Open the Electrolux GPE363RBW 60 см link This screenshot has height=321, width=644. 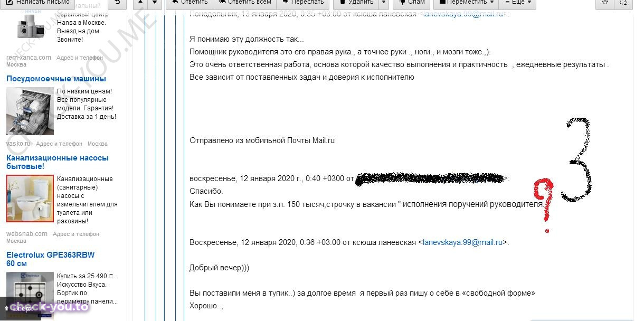[50, 259]
